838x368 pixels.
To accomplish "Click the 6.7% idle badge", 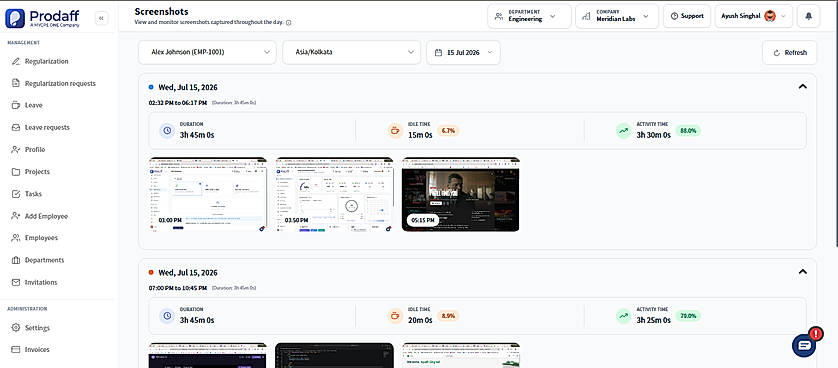I will click(448, 131).
